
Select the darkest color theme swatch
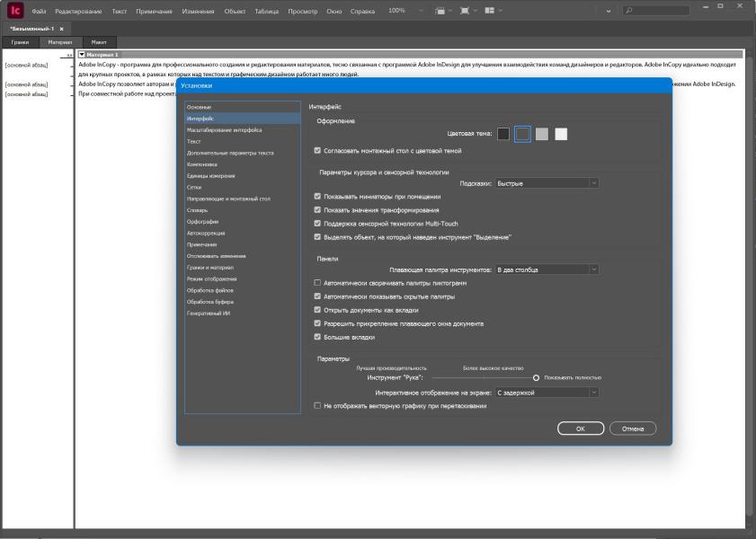(503, 134)
